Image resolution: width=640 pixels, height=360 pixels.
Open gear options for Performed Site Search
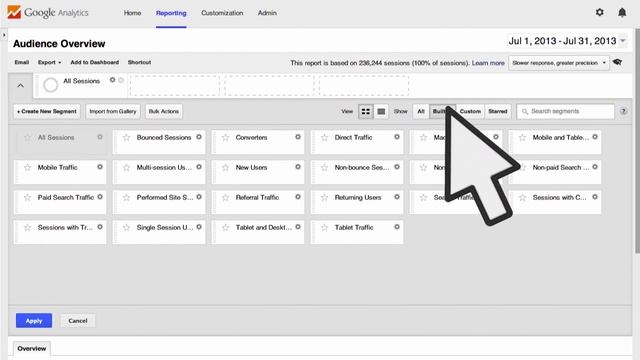pos(199,197)
